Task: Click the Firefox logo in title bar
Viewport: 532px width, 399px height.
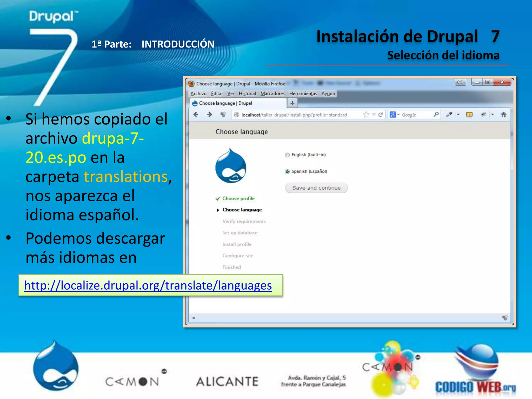Action: tap(191, 84)
